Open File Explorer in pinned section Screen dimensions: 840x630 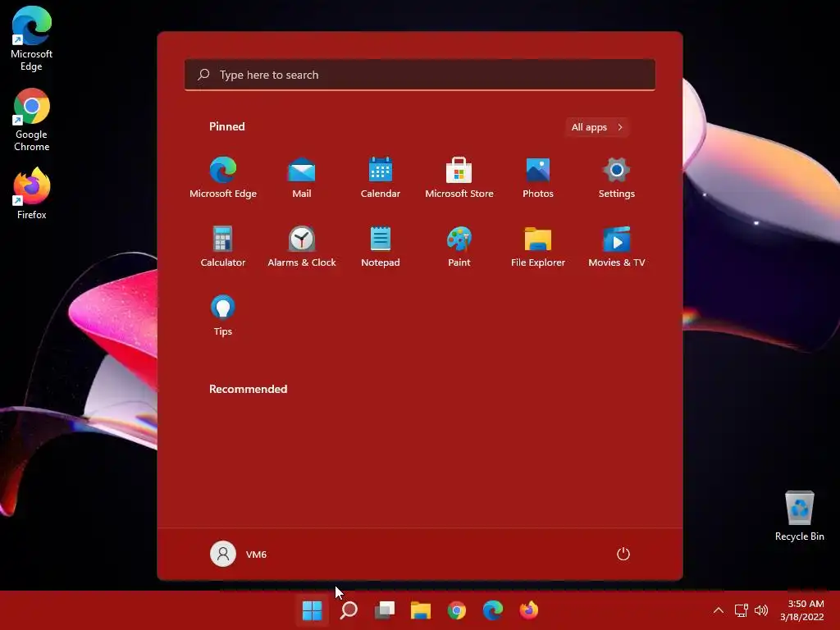538,246
